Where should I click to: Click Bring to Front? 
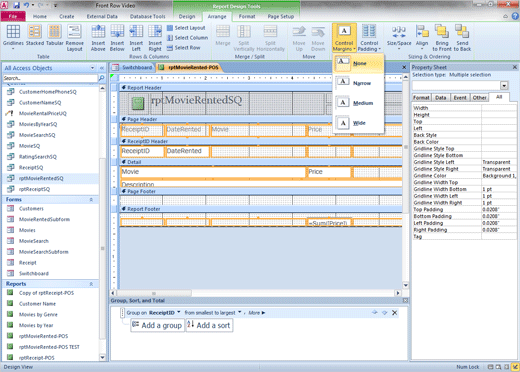442,38
